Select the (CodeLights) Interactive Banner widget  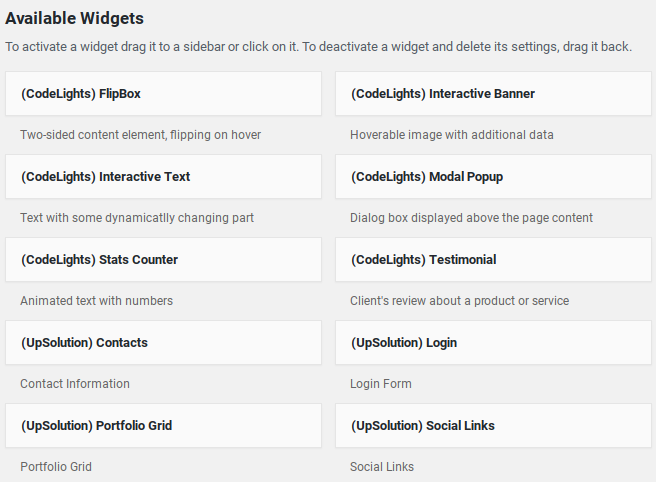click(493, 93)
